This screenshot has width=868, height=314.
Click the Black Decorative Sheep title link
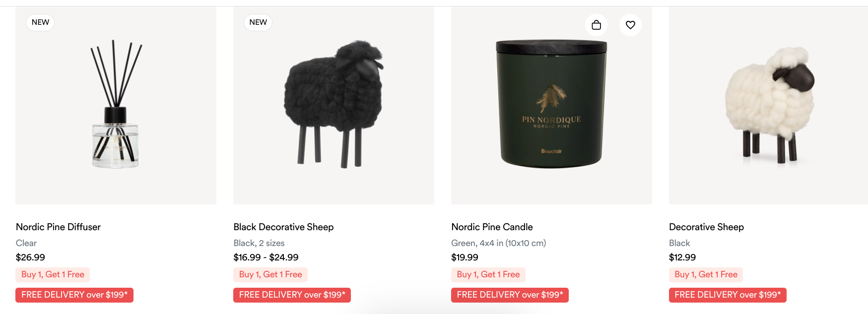(283, 227)
